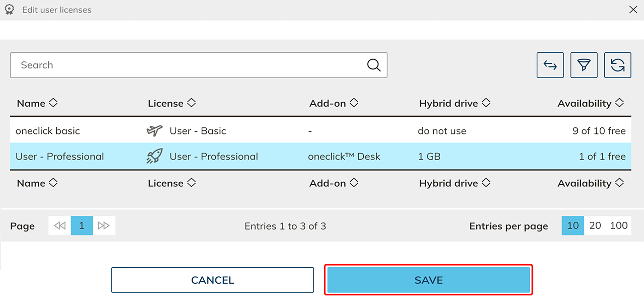Viewport: 644px width, 308px height.
Task: Show 10 entries per page
Action: [573, 226]
